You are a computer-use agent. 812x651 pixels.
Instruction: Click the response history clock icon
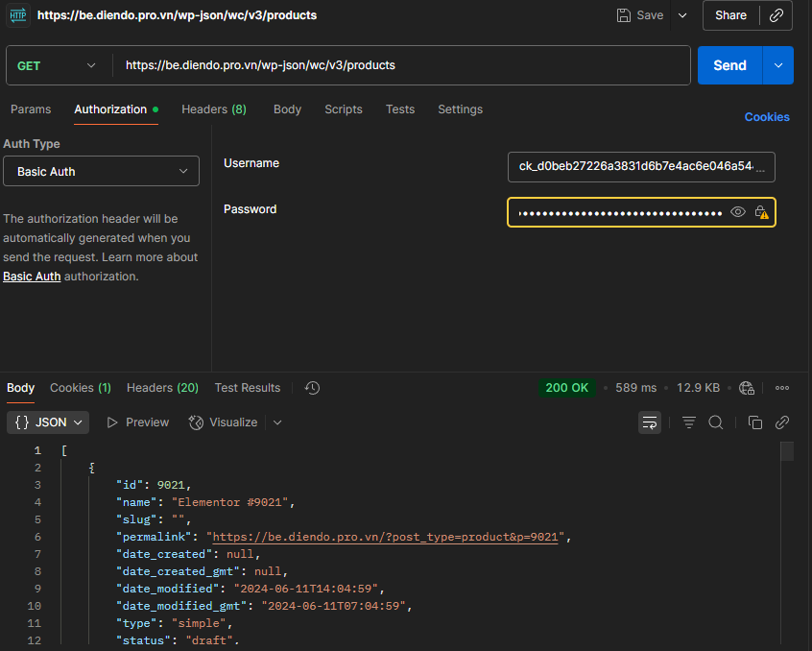(312, 388)
